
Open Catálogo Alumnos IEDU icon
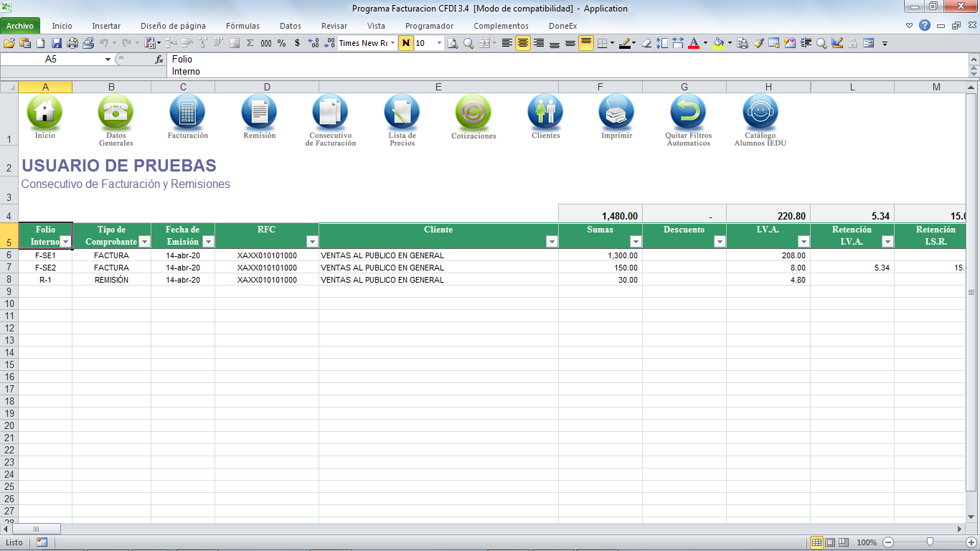pos(760,113)
